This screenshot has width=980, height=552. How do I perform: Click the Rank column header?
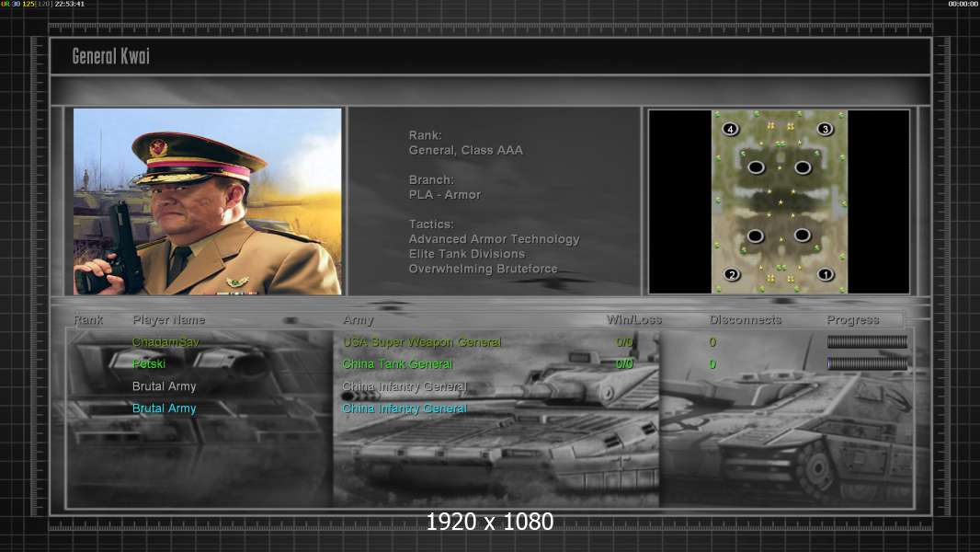(88, 319)
